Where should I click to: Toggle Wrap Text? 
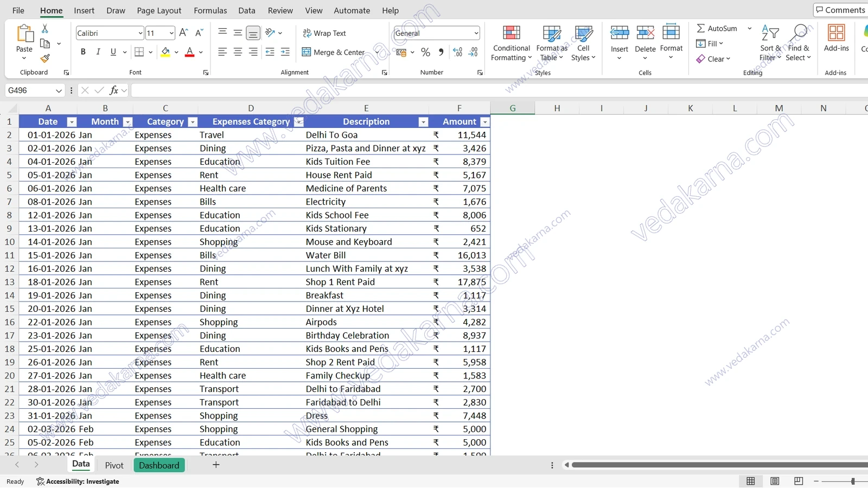click(324, 33)
